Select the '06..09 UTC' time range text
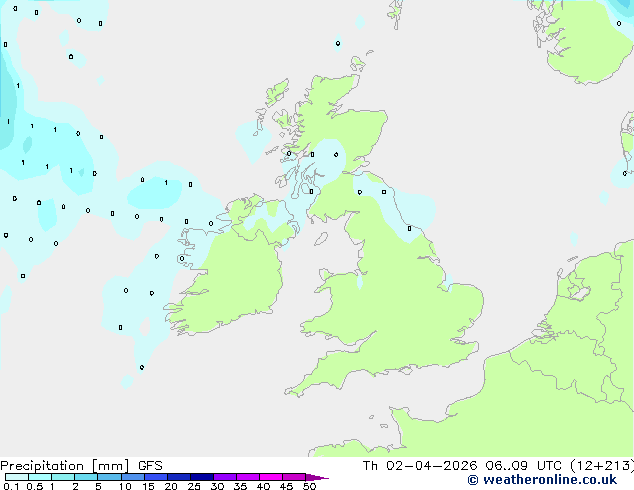This screenshot has width=634, height=490. tap(523, 466)
